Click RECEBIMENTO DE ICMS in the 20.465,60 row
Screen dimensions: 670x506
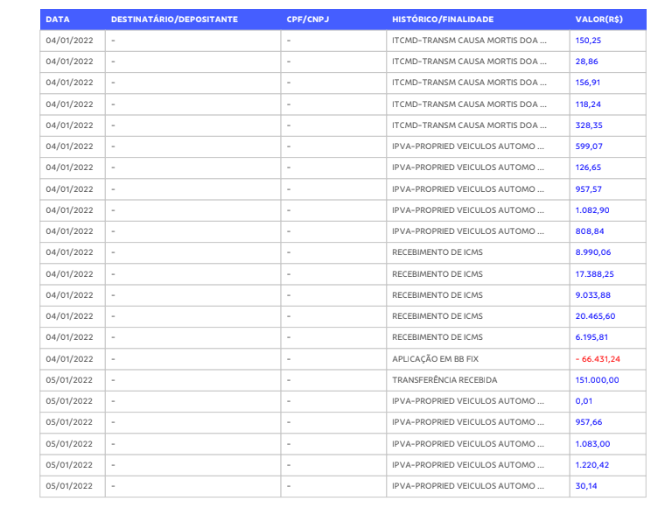click(438, 316)
